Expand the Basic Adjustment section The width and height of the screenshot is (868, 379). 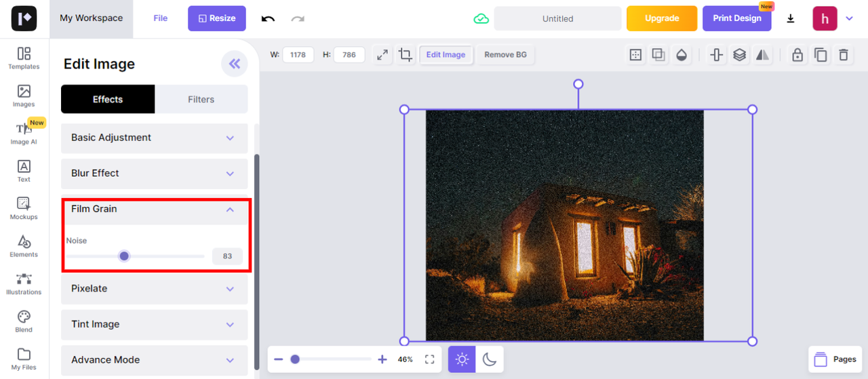[154, 138]
